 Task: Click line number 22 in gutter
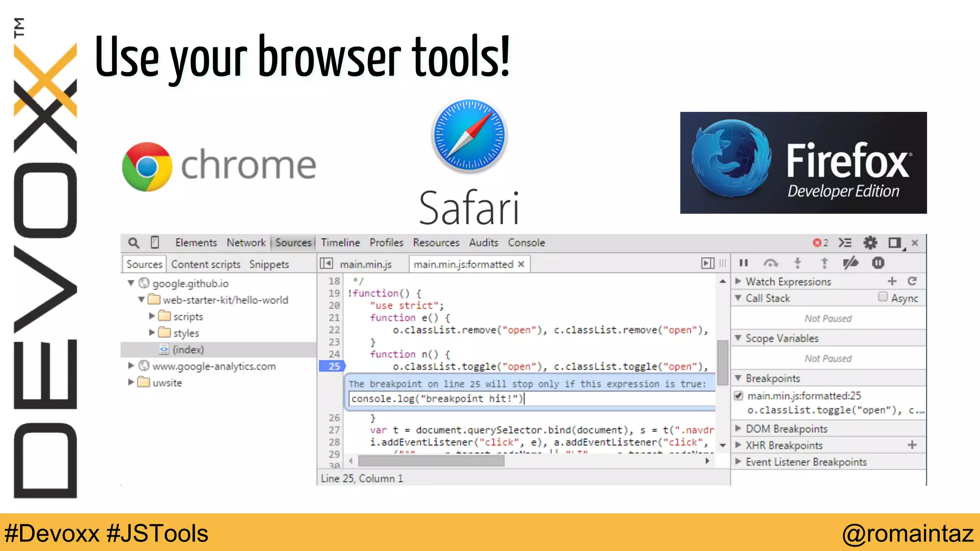pyautogui.click(x=334, y=330)
